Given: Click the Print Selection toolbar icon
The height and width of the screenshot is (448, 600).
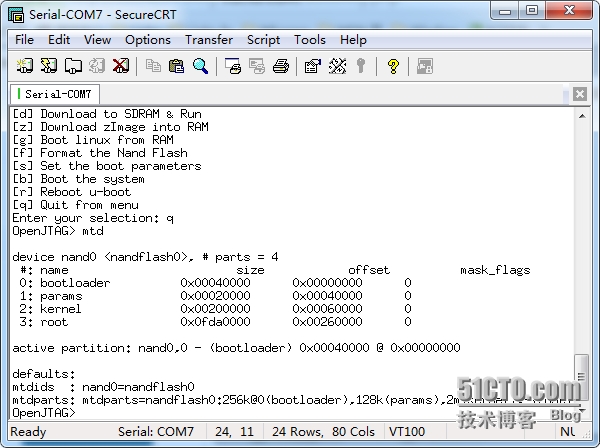Looking at the screenshot, I should pos(257,66).
